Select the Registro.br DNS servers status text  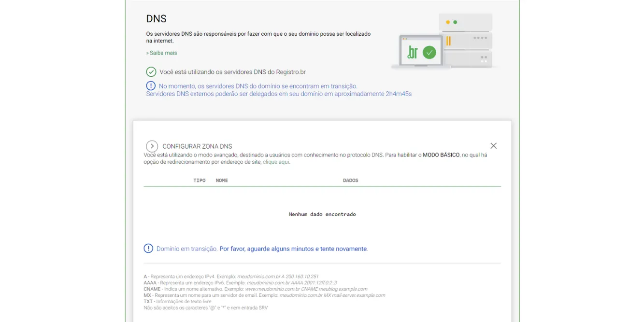tap(232, 72)
